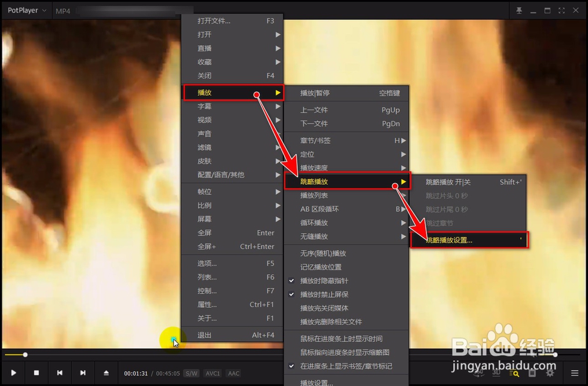Image resolution: width=588 pixels, height=386 pixels.
Task: Expand the 视频 submenu
Action: click(x=232, y=120)
